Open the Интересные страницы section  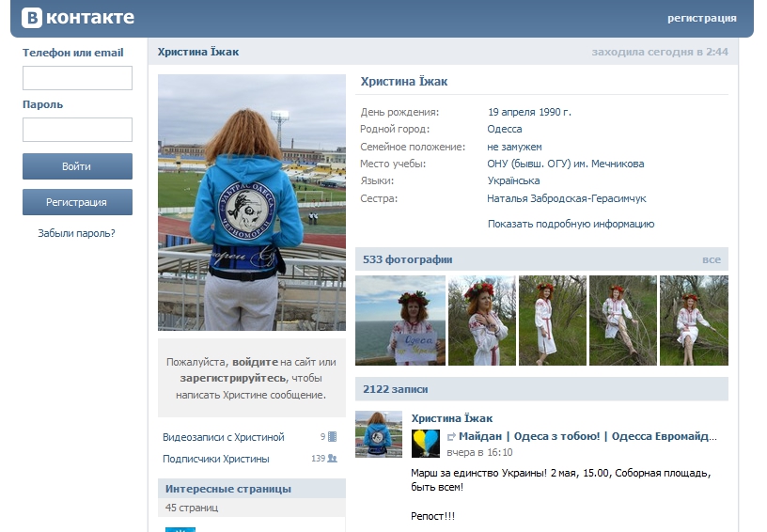point(228,489)
